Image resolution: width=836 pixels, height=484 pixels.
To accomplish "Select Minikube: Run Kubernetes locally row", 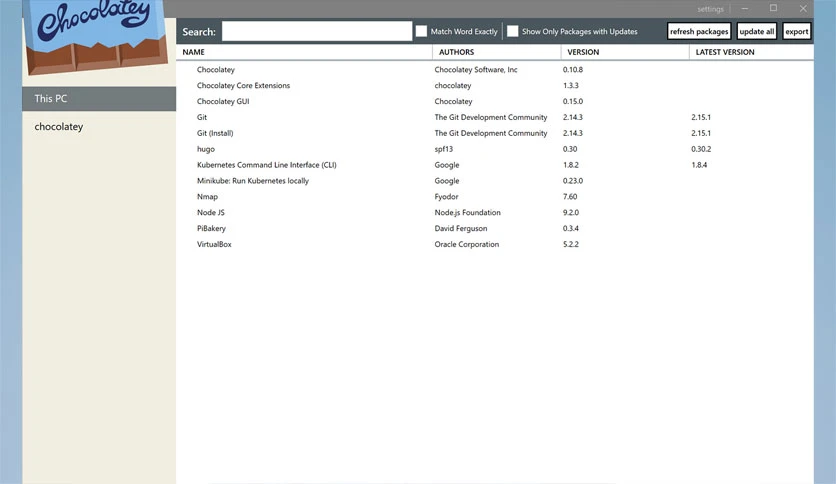I will [495, 181].
